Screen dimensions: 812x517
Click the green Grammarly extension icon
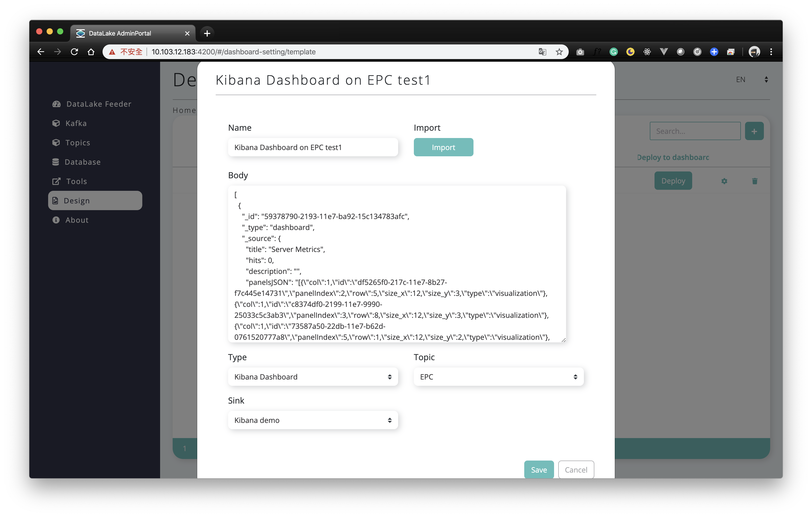coord(613,51)
